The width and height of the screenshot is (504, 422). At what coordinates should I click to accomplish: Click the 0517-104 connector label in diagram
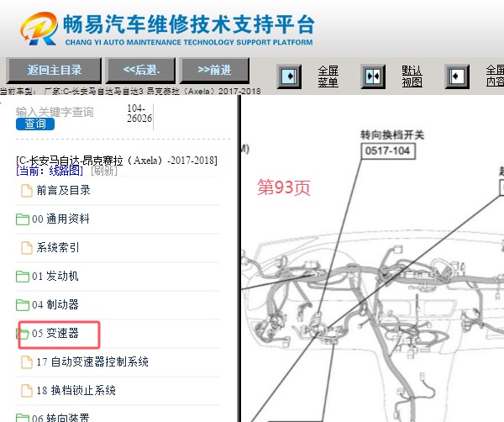pos(388,150)
